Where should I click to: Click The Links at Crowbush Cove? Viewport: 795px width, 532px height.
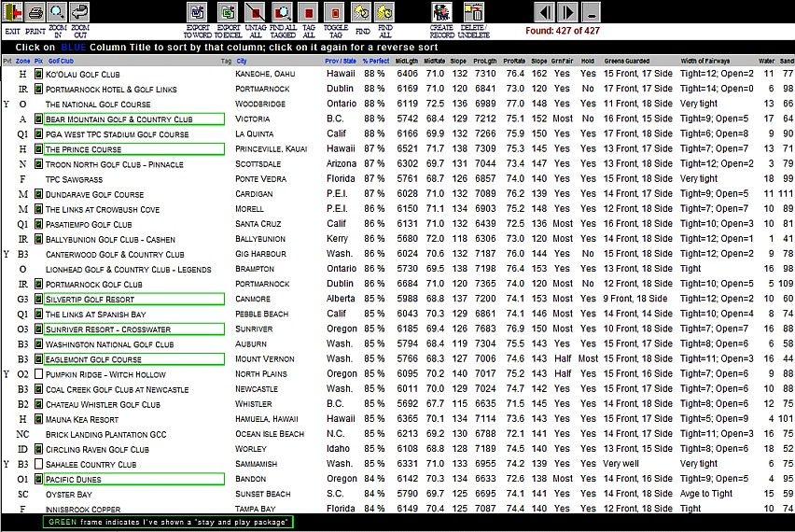[103, 209]
